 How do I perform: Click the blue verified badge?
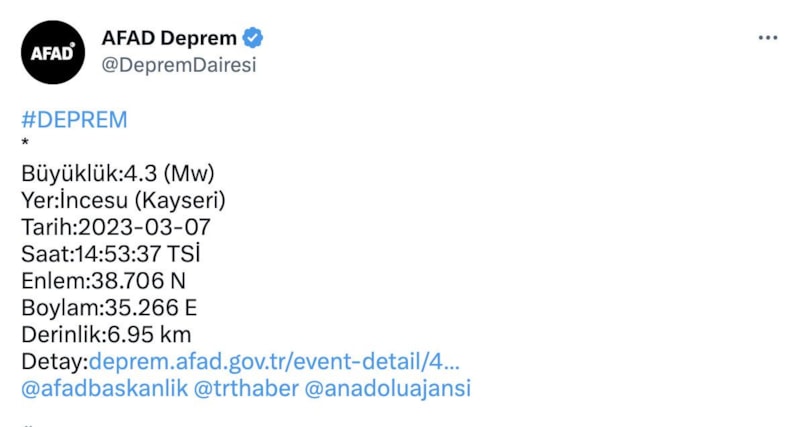click(254, 39)
